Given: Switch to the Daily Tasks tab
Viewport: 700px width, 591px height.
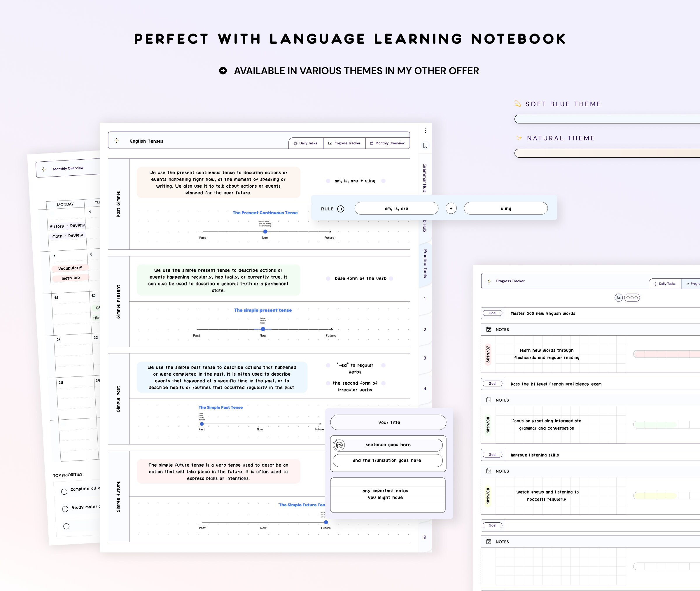Looking at the screenshot, I should [x=305, y=143].
